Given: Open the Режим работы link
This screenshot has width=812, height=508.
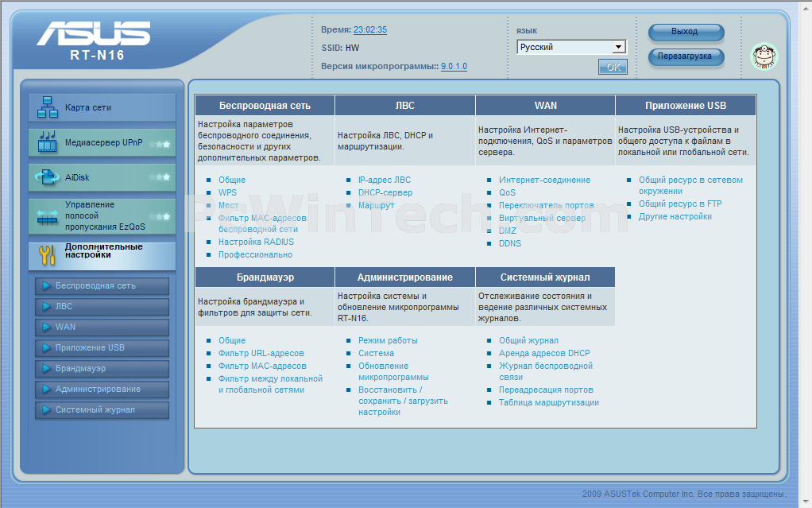Looking at the screenshot, I should pos(388,340).
